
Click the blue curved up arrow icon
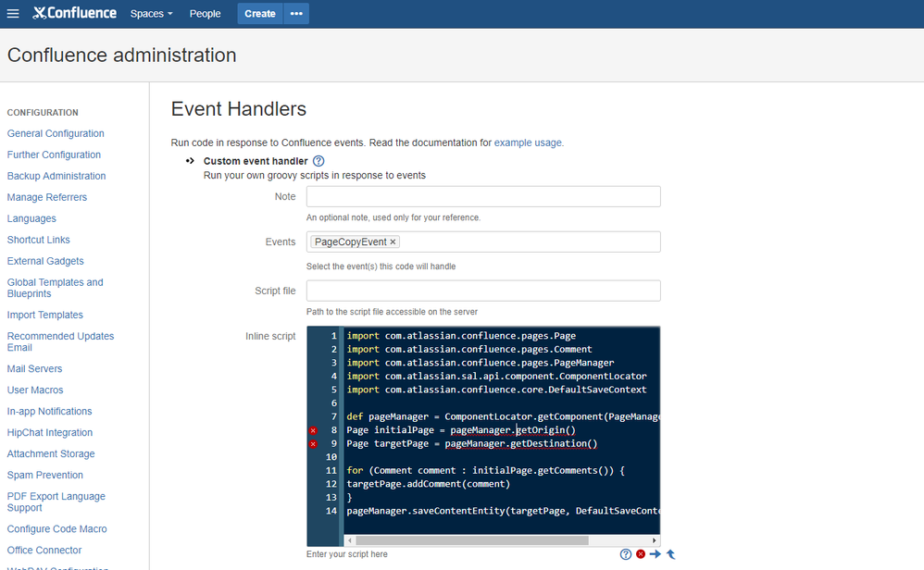pyautogui.click(x=670, y=554)
